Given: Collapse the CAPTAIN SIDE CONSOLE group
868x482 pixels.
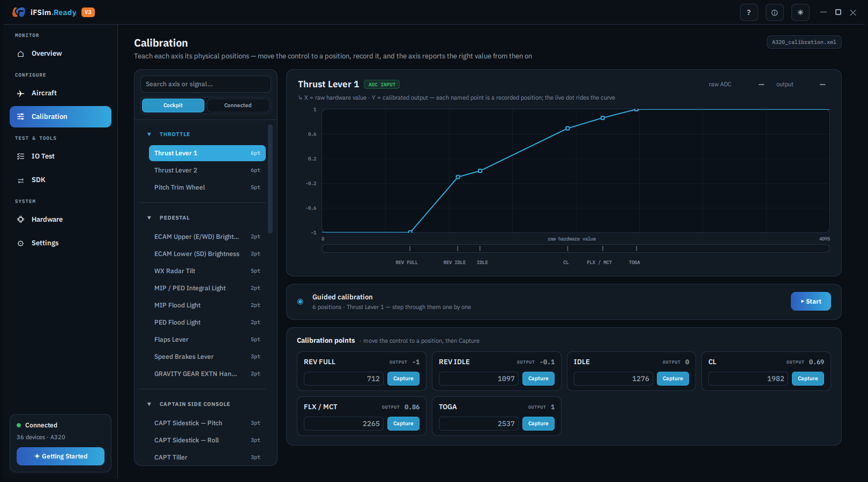Looking at the screenshot, I should click(149, 404).
